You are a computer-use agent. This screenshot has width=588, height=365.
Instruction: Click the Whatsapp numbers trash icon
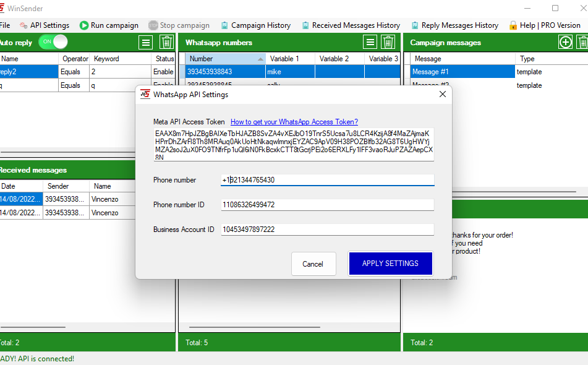388,43
